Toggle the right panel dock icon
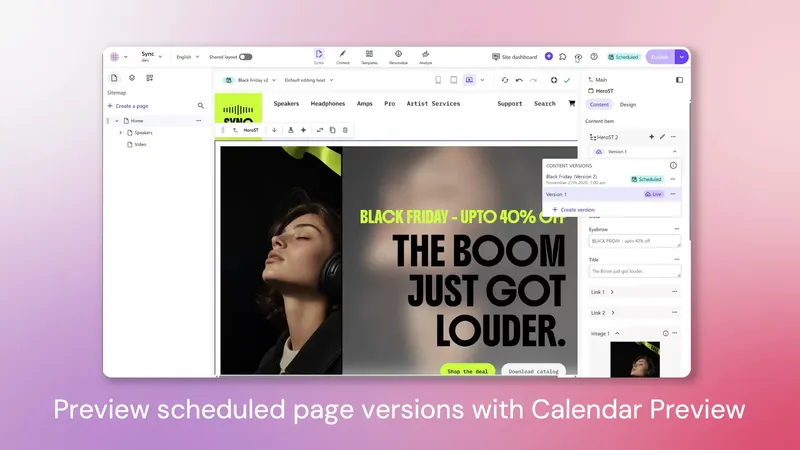 click(x=679, y=80)
